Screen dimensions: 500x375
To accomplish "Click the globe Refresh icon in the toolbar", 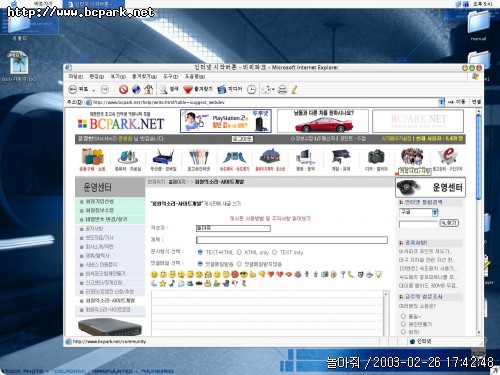I will [x=136, y=89].
